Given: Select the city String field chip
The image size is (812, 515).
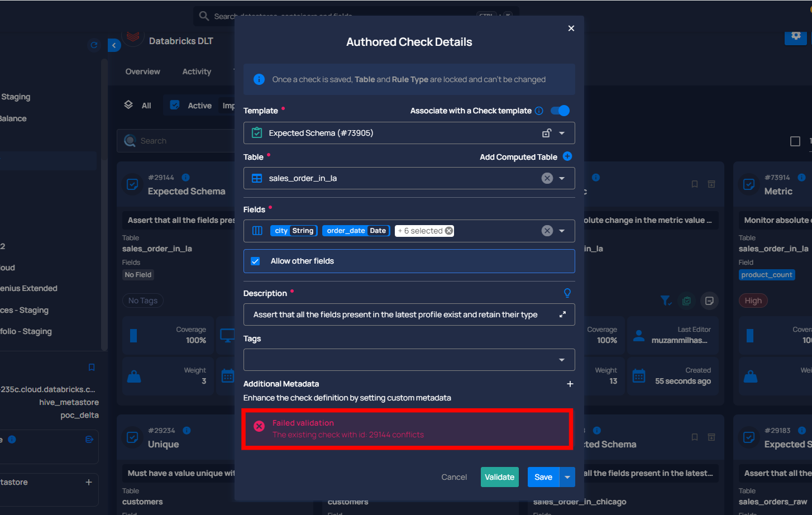Looking at the screenshot, I should click(294, 231).
